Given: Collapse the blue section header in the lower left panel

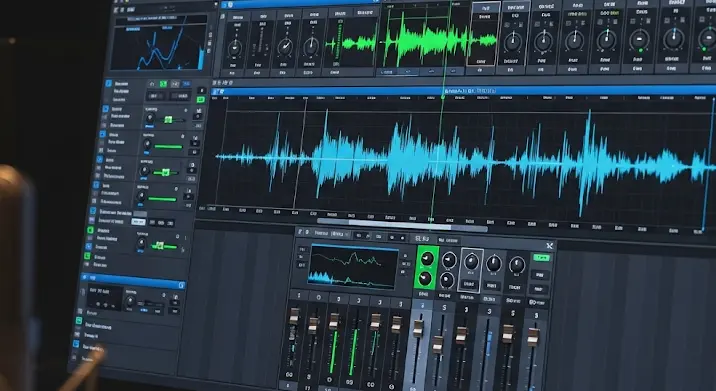Looking at the screenshot, I should click(85, 277).
